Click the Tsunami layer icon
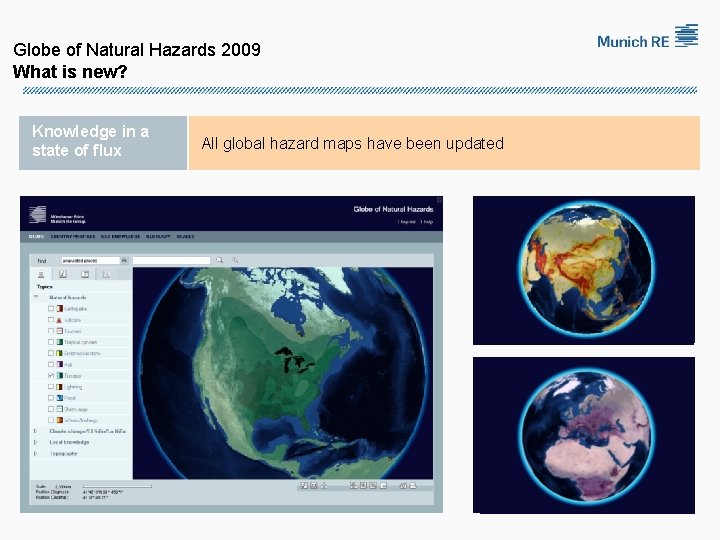 (60, 331)
